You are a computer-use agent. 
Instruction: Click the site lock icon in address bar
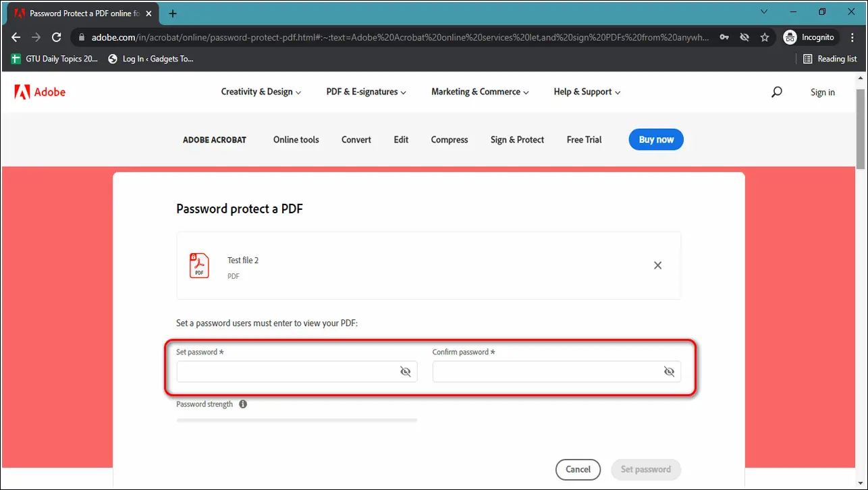(x=81, y=37)
